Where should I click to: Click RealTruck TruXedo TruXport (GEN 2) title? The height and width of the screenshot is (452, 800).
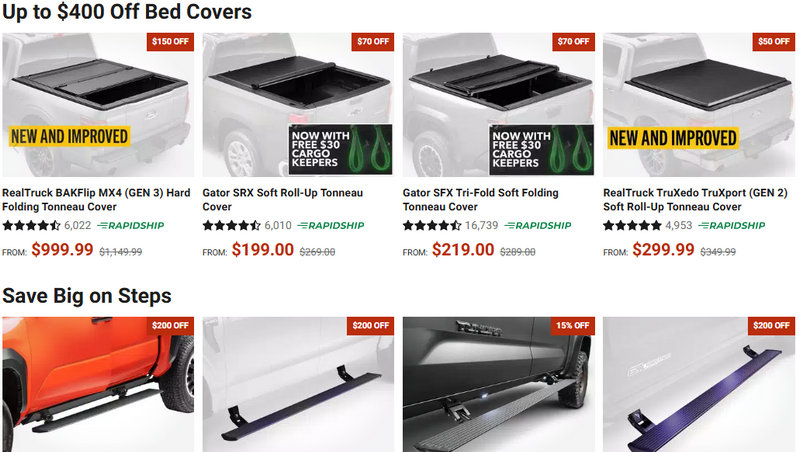(x=695, y=199)
